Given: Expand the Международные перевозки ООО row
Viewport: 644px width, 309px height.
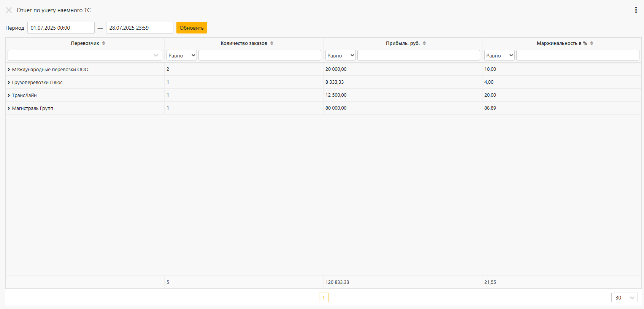Looking at the screenshot, I should pyautogui.click(x=9, y=70).
